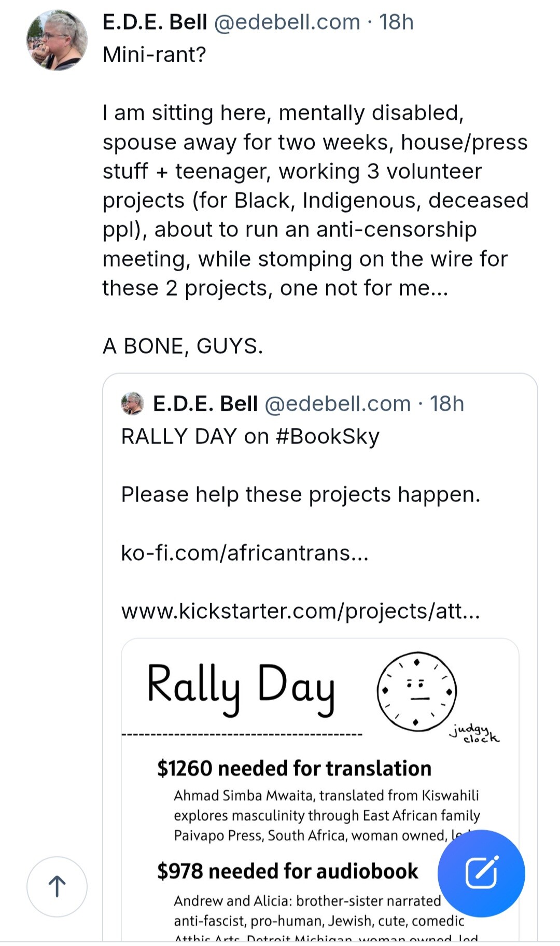The width and height of the screenshot is (560, 946).
Task: Open the top post's @edebell.com handle
Action: click(287, 22)
